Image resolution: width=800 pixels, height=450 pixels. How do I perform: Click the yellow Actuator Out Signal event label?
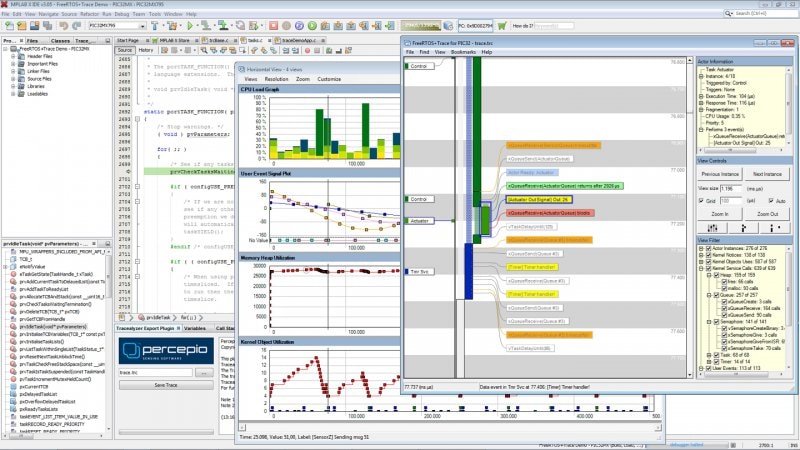click(539, 199)
